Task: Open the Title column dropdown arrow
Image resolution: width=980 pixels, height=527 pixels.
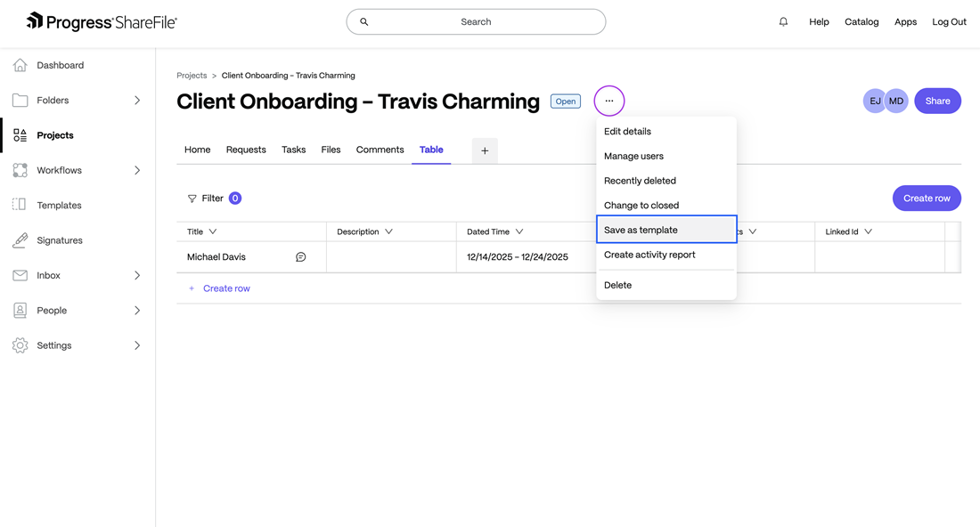Action: pos(213,232)
